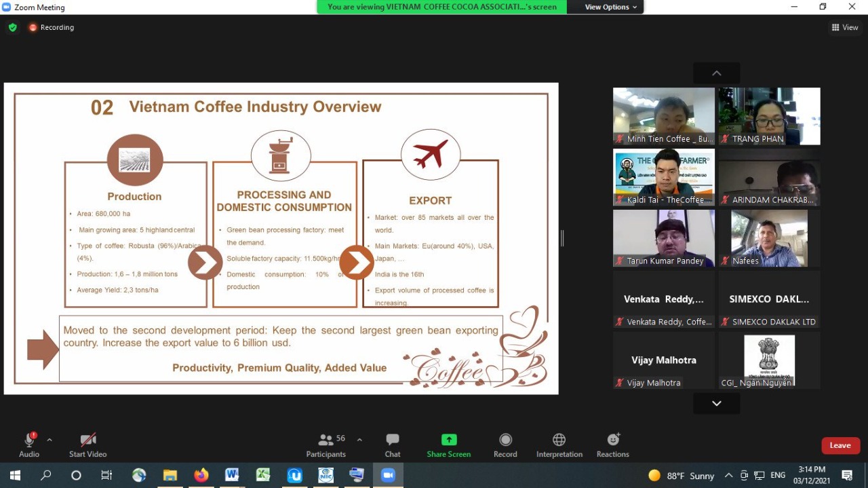
Task: Open Microsoft Excel from the taskbar
Action: coord(263,475)
